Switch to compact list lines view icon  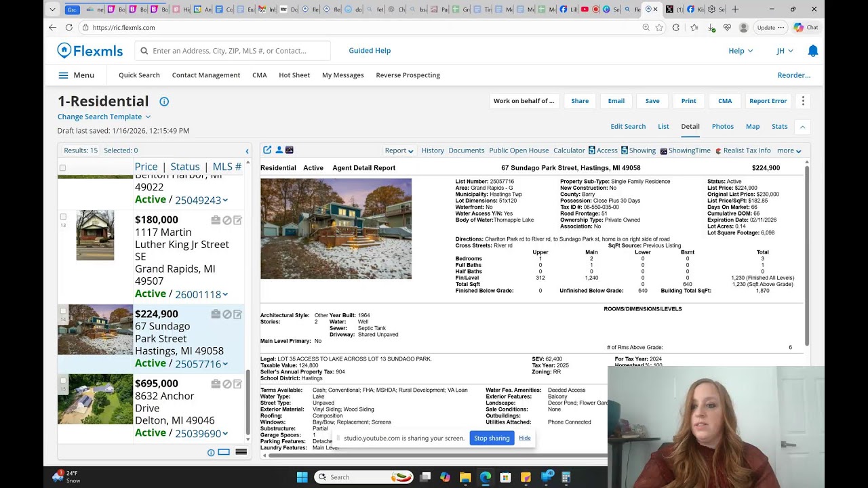[x=241, y=452]
